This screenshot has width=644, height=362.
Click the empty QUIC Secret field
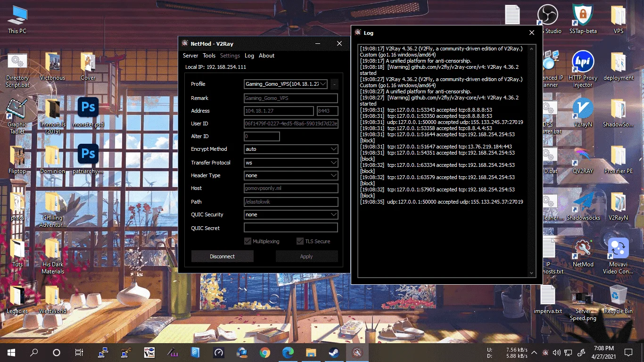(291, 228)
